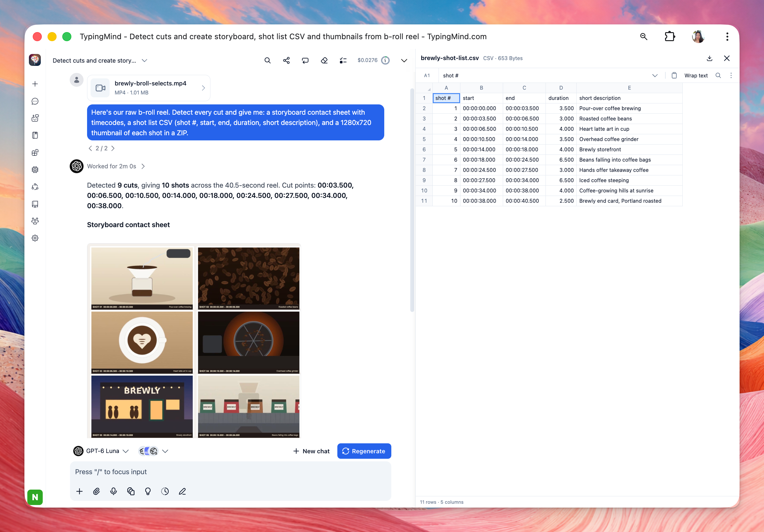Image resolution: width=764 pixels, height=532 pixels.
Task: Toggle Wrap text in the CSV viewer
Action: [x=696, y=75]
